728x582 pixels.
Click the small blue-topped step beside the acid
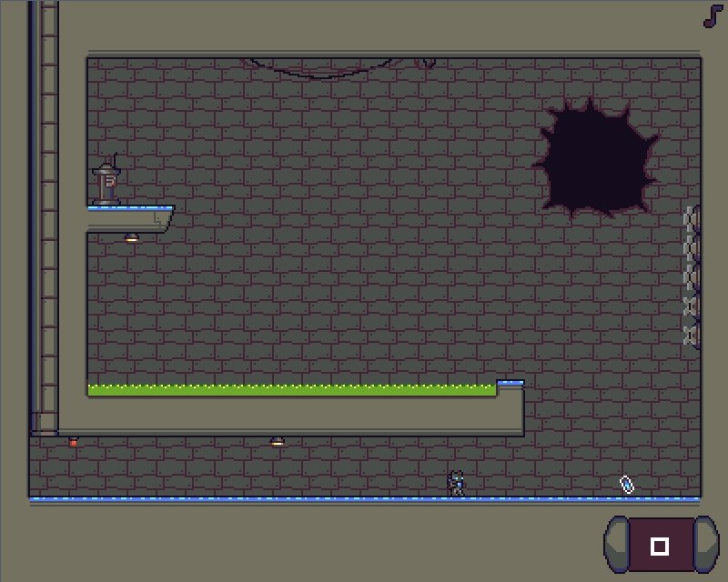click(x=511, y=383)
